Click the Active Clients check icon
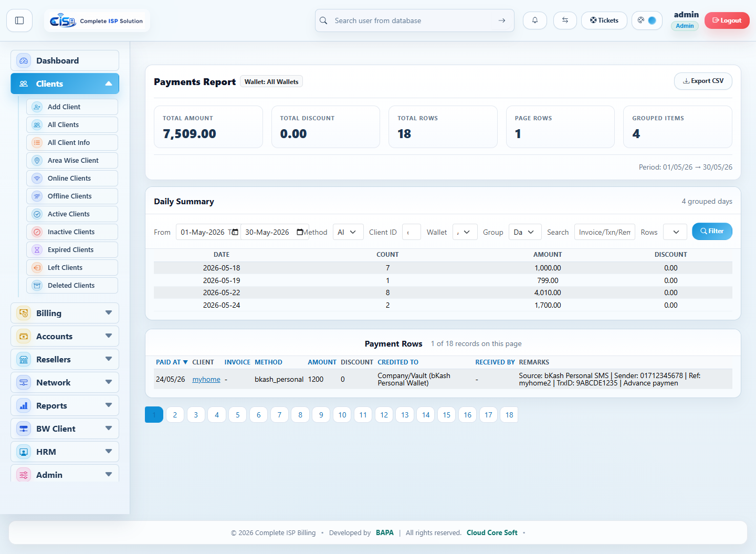The width and height of the screenshot is (756, 554). click(x=37, y=214)
